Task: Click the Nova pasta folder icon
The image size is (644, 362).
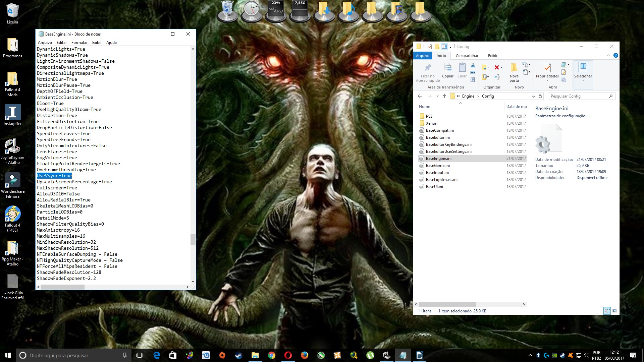Action: pos(514,68)
